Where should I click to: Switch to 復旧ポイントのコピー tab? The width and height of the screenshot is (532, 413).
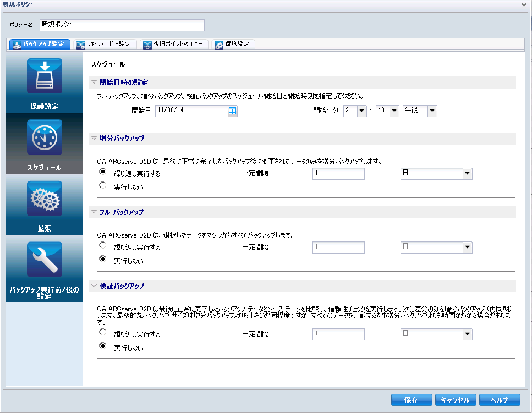[x=174, y=45]
